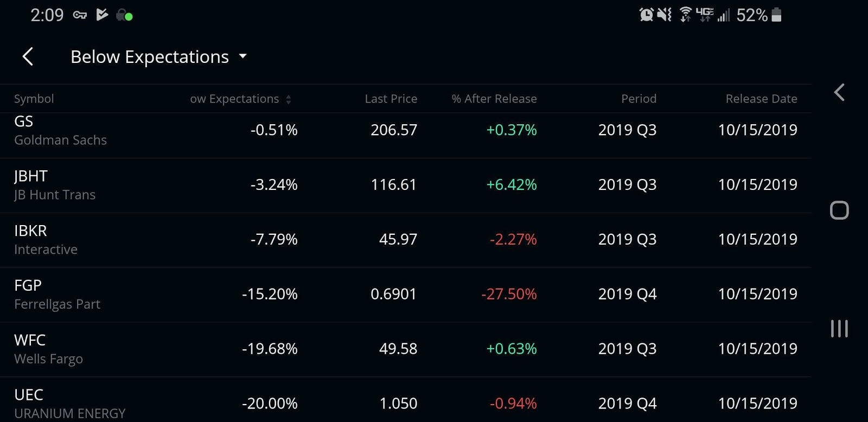Open the WFC Wells Fargo row
Screen dimensions: 868x422
pyautogui.click(x=406, y=350)
